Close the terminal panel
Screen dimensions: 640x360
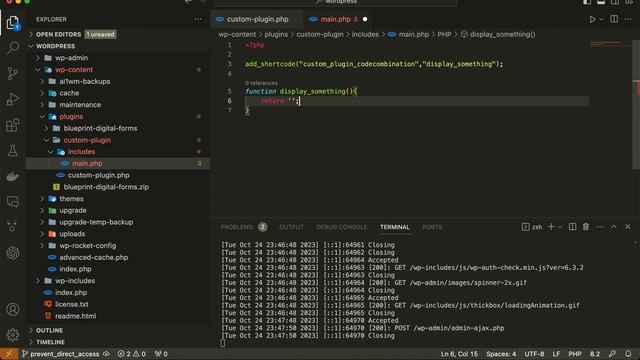tap(628, 227)
